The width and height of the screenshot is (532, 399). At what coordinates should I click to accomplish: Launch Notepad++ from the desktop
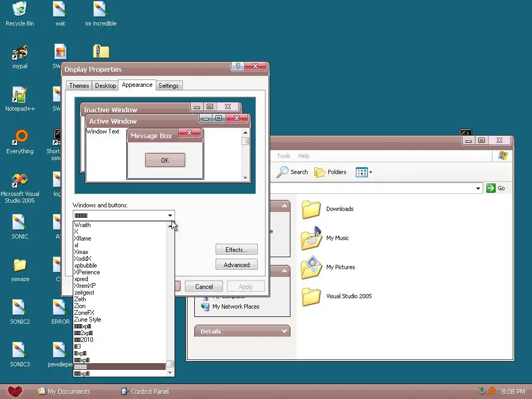[x=20, y=99]
